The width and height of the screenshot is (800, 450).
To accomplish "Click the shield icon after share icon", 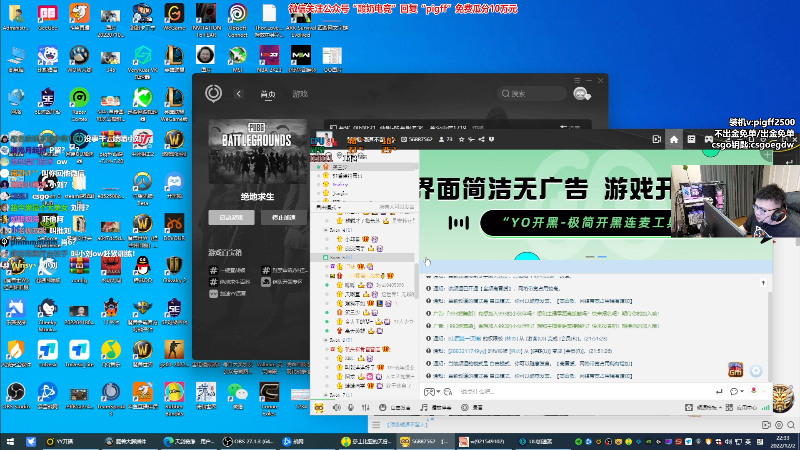I will (x=491, y=139).
